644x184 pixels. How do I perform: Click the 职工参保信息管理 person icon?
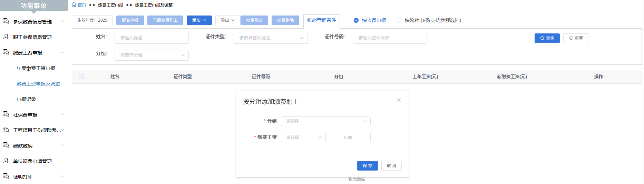[x=6, y=37]
